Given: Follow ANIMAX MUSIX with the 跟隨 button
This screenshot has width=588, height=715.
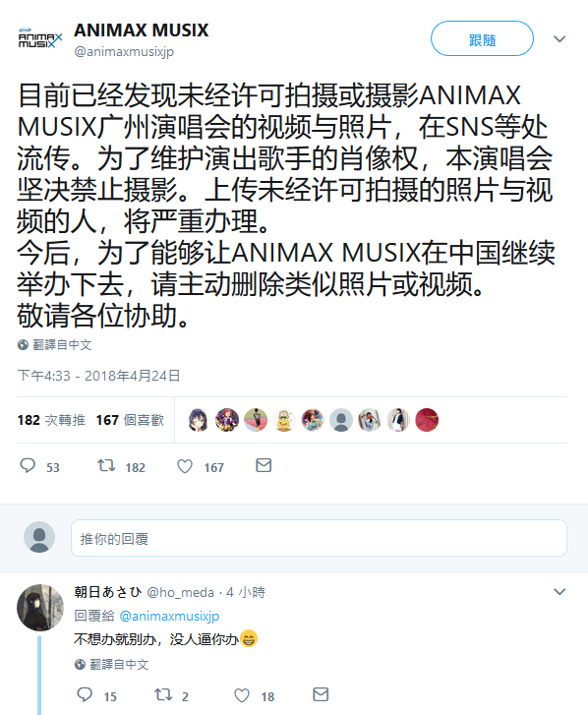Looking at the screenshot, I should pos(482,38).
